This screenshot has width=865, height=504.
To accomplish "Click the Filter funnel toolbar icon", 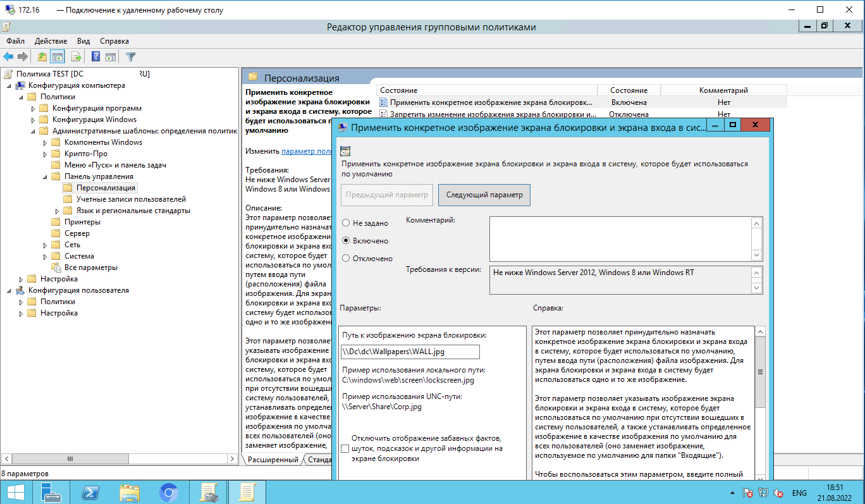I will [x=130, y=56].
